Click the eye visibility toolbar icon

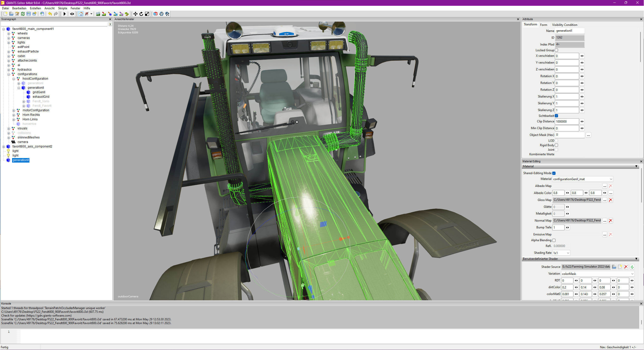72,14
